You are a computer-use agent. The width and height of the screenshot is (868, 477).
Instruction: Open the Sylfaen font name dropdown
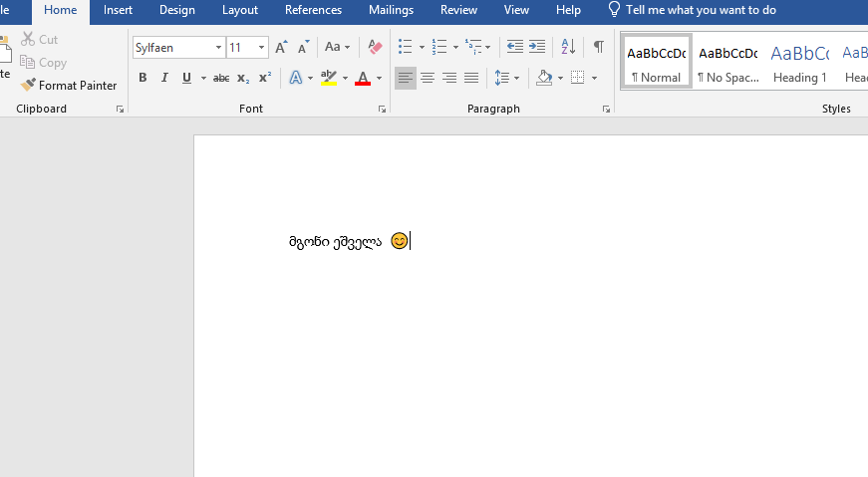click(218, 48)
